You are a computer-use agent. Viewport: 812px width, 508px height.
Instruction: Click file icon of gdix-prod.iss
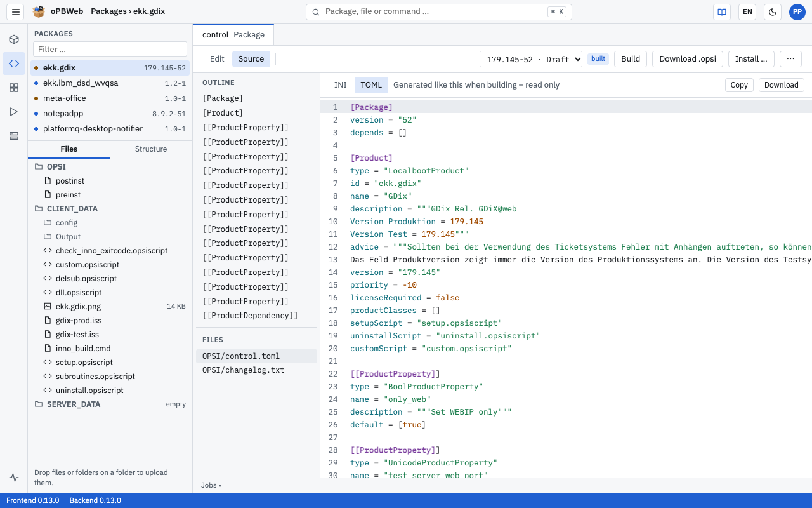tap(48, 321)
